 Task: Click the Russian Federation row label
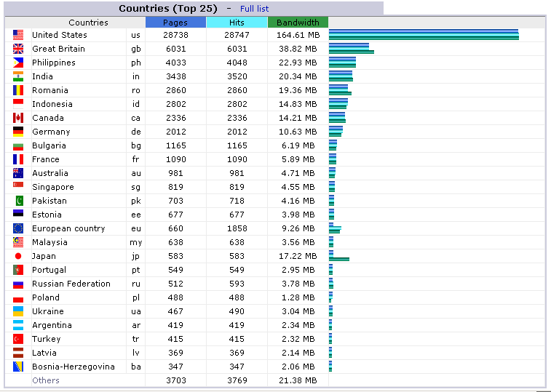[71, 284]
